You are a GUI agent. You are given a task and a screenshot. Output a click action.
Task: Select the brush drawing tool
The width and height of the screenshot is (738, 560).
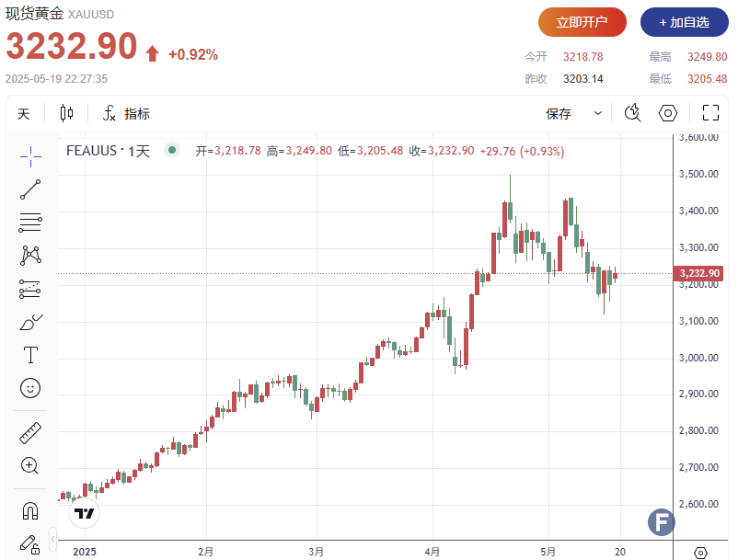tap(30, 322)
